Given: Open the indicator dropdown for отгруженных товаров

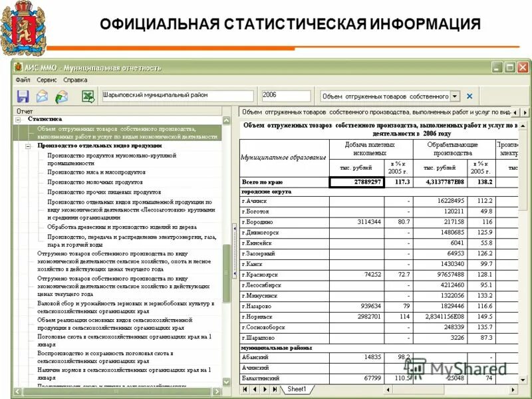Looking at the screenshot, I should pyautogui.click(x=455, y=96).
